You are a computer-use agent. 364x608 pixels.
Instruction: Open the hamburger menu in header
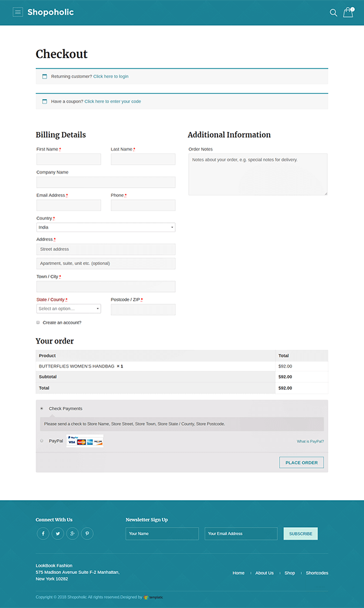tap(18, 12)
